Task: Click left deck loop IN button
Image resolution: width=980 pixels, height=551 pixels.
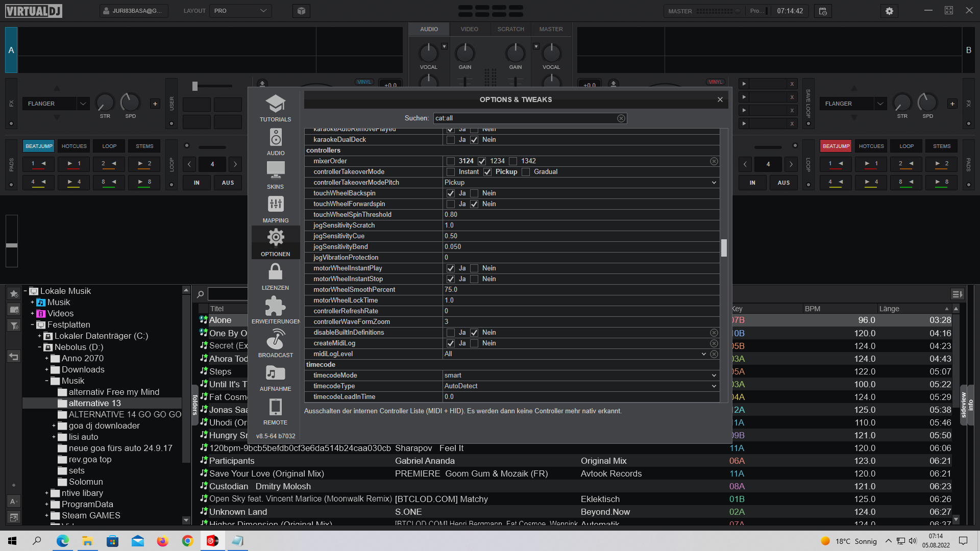Action: (x=197, y=183)
